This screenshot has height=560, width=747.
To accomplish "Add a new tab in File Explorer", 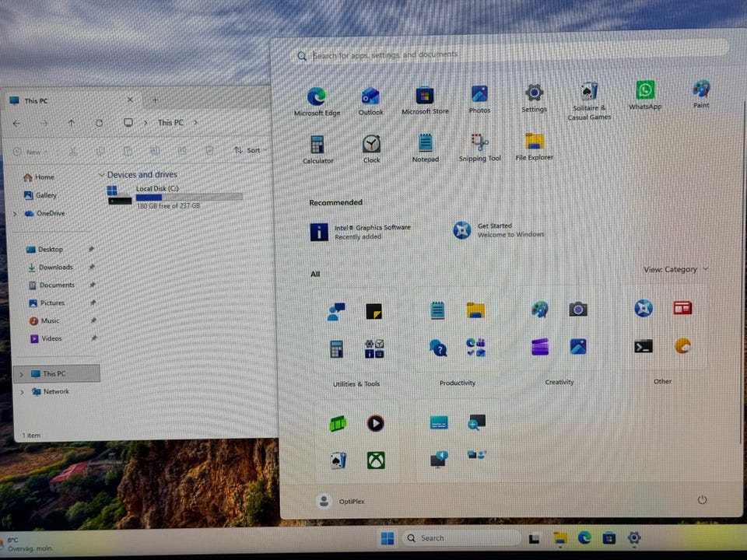I will point(155,100).
